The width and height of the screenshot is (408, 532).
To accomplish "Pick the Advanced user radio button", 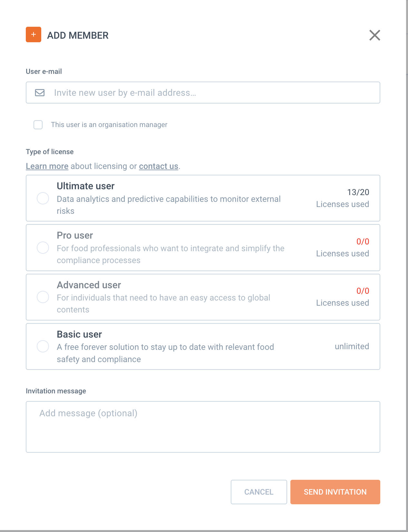I will pos(43,297).
